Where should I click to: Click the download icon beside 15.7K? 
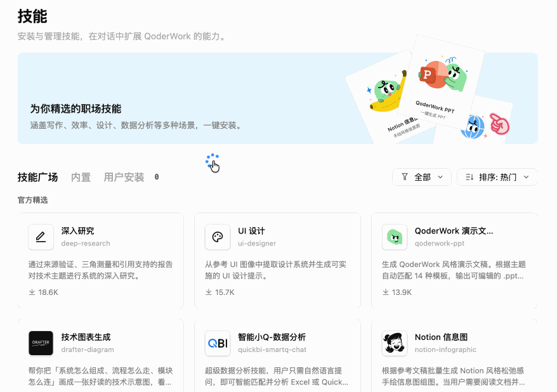point(209,292)
